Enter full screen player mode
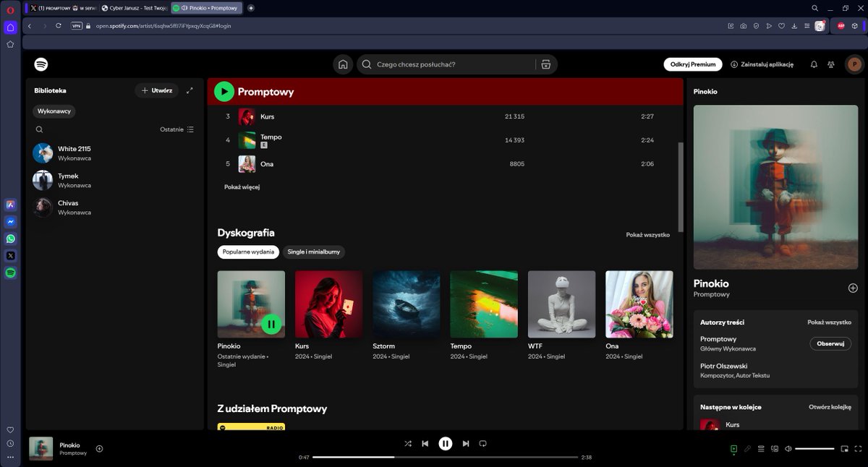Image resolution: width=868 pixels, height=467 pixels. (858, 449)
